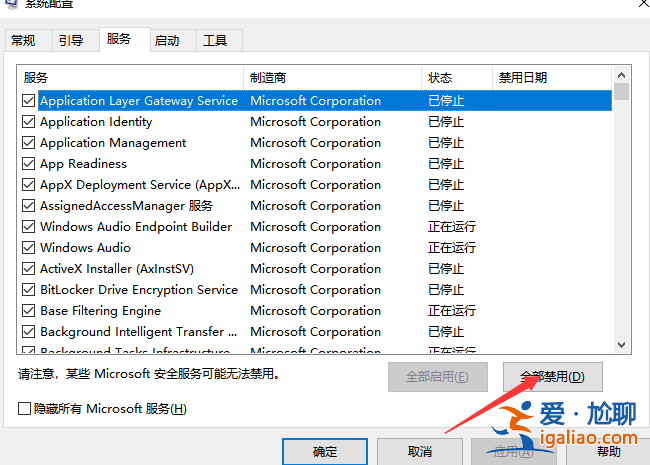Click 正在运行 status of Windows Audio
The image size is (650, 465).
[x=452, y=248]
